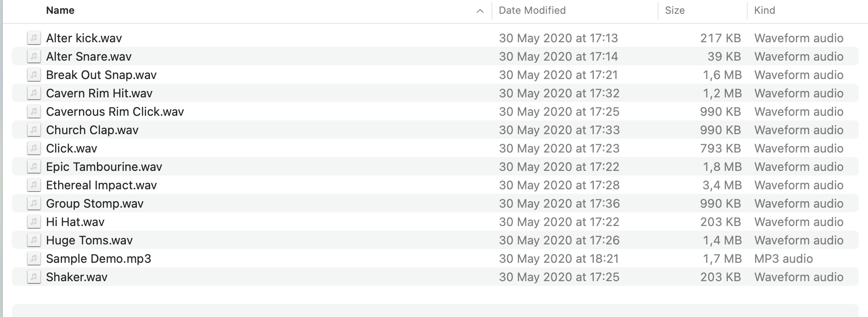Screen dimensions: 868x317
Task: Select the file Ethereal Impact.wav
Action: [101, 185]
